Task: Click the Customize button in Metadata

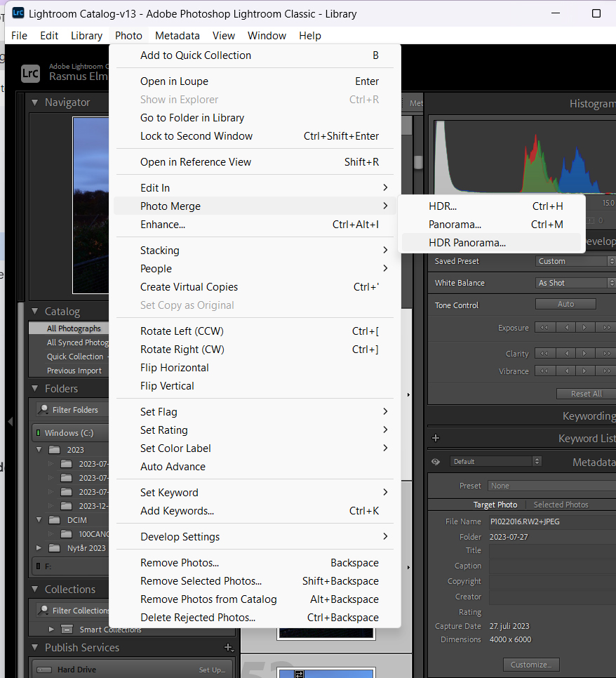Action: pos(530,664)
